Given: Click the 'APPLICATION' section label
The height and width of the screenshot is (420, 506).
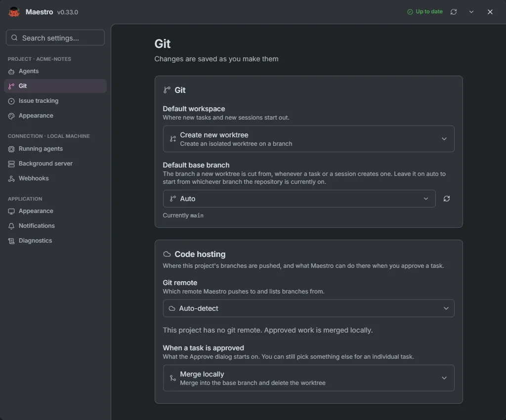Looking at the screenshot, I should point(25,199).
